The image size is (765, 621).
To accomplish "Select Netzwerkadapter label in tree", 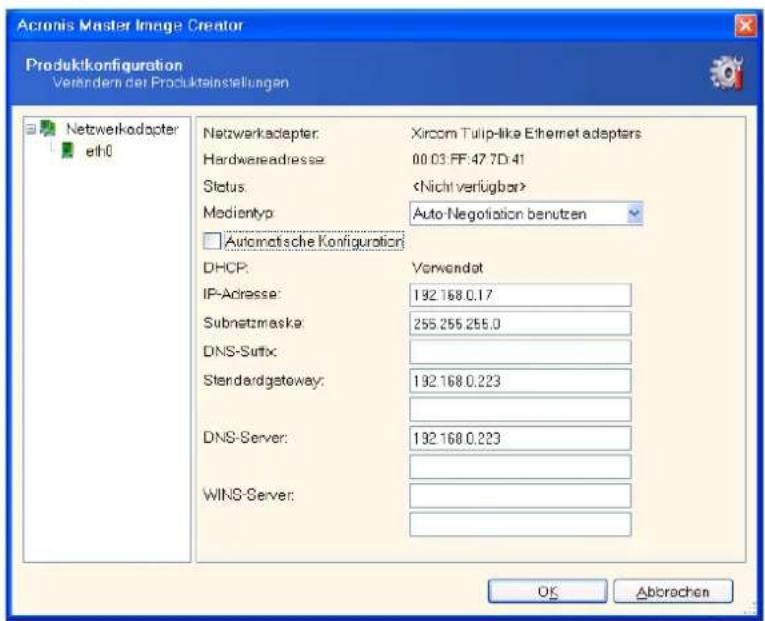I will (122, 129).
